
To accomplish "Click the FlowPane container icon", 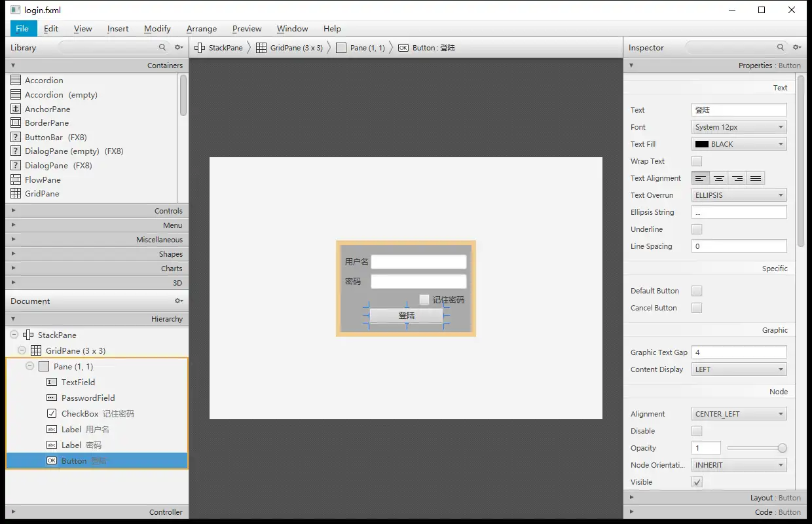I will pos(16,179).
